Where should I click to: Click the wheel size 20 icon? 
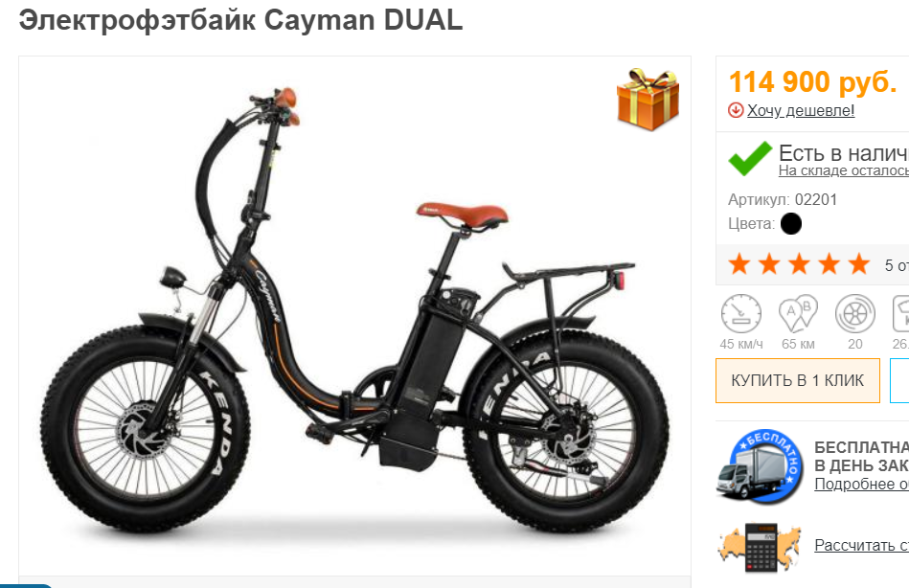click(x=855, y=314)
